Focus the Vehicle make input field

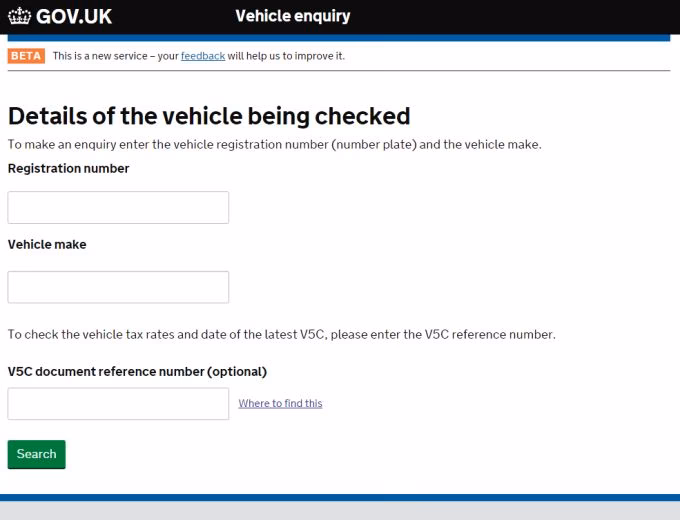(118, 287)
